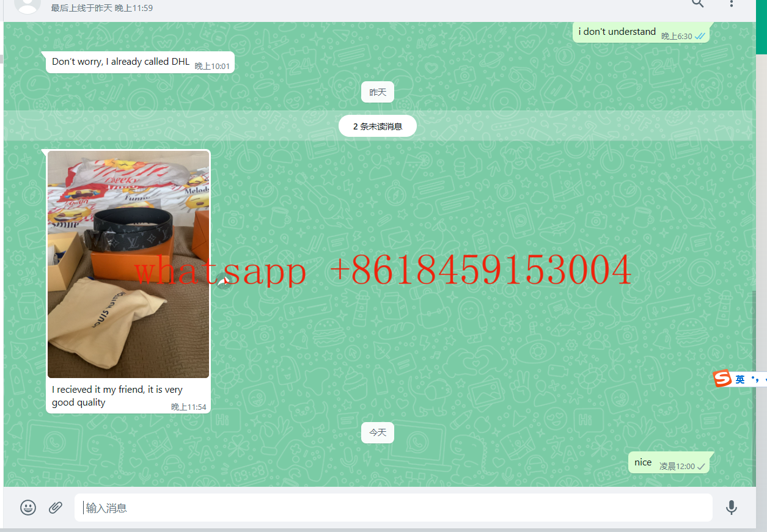The image size is (767, 532).
Task: Open the emoji picker
Action: (x=28, y=508)
